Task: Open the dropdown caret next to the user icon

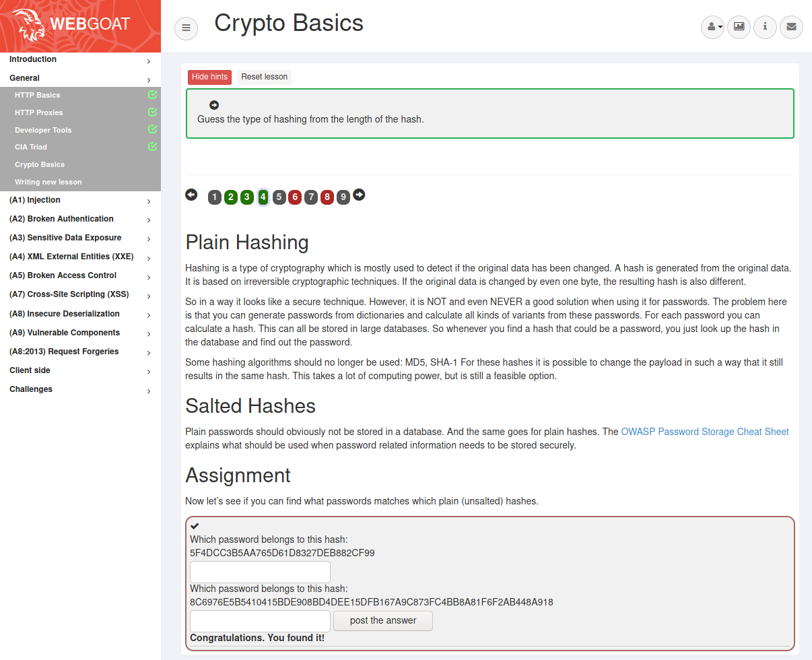Action: click(720, 28)
